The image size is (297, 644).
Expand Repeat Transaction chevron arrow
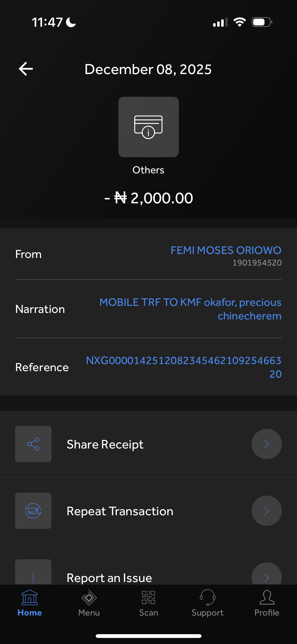click(267, 511)
